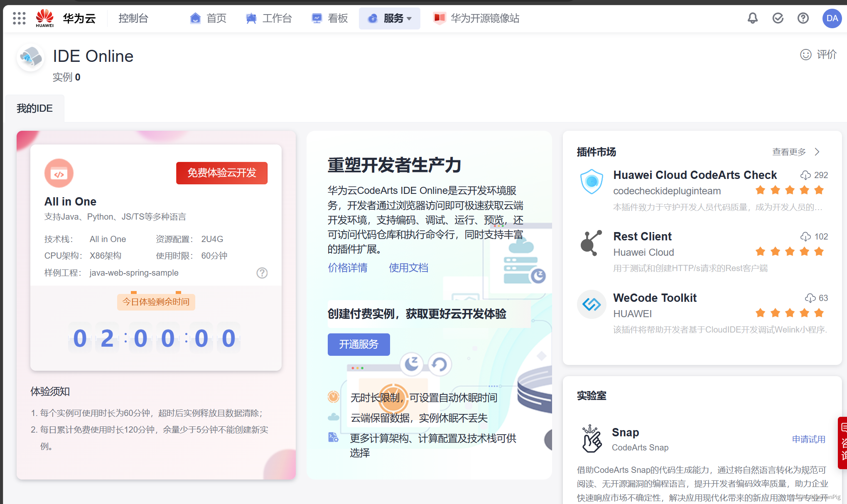Image resolution: width=847 pixels, height=504 pixels.
Task: Click the Rest Client plugin icon
Action: pyautogui.click(x=592, y=243)
